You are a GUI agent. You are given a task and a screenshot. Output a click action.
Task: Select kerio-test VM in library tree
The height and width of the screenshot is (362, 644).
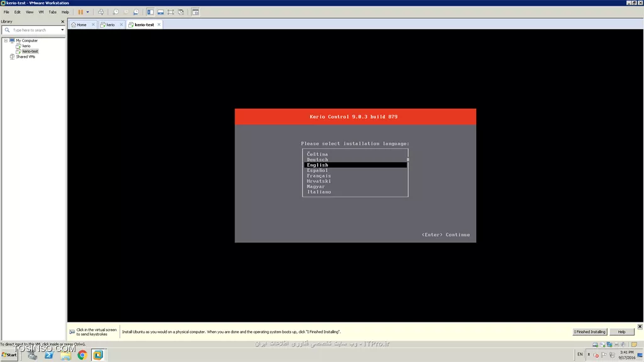(x=30, y=52)
